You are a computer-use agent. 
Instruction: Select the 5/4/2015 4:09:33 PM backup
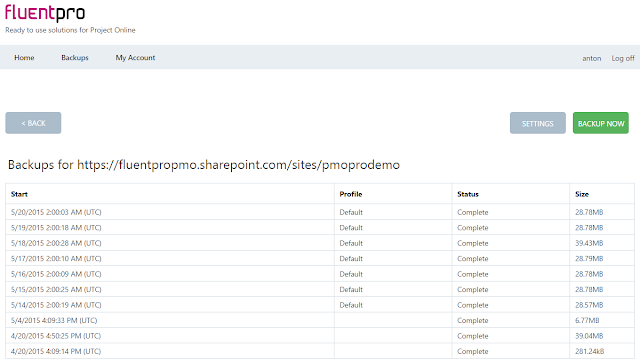320,320
